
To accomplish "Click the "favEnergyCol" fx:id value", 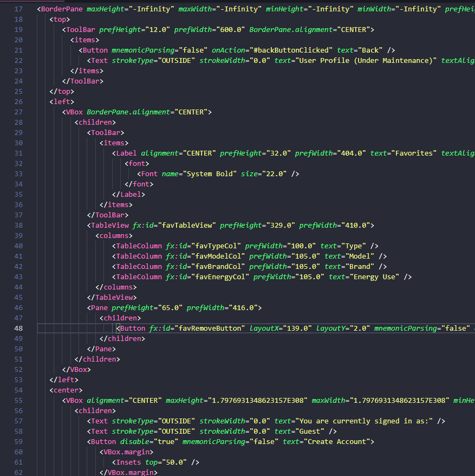I will click(x=220, y=277).
